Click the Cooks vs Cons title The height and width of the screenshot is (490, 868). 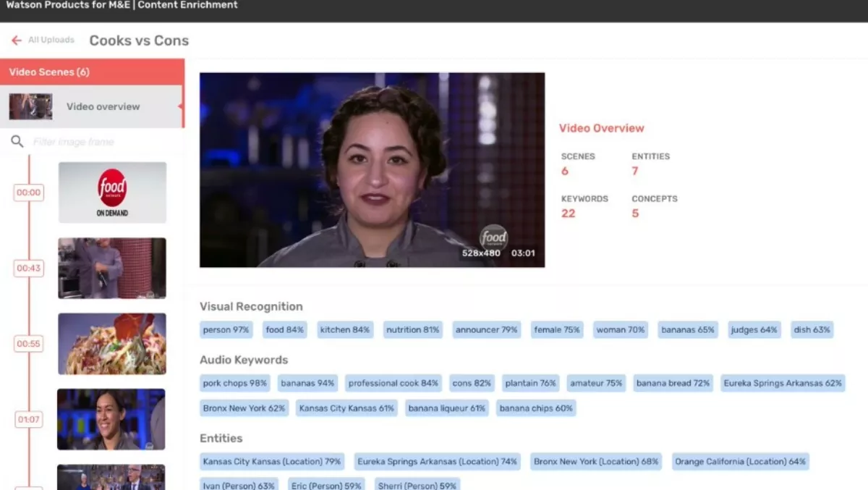[139, 41]
